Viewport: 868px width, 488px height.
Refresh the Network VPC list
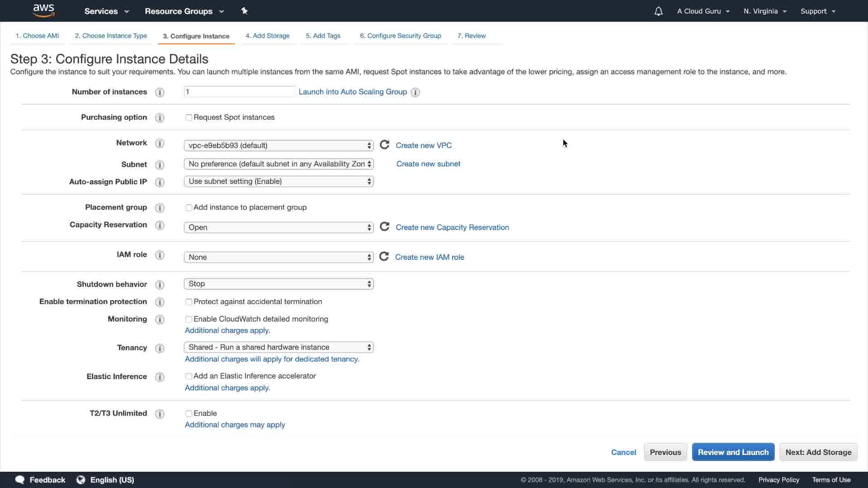click(384, 145)
